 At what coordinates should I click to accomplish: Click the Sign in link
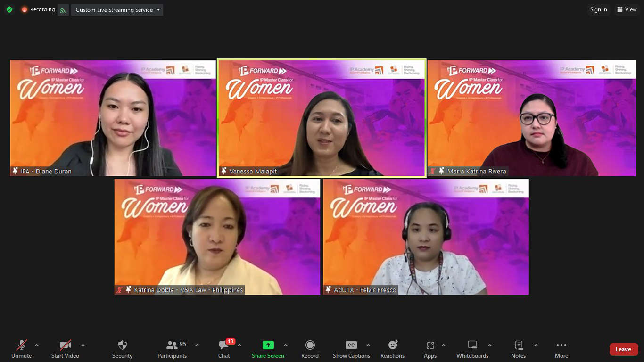[598, 9]
